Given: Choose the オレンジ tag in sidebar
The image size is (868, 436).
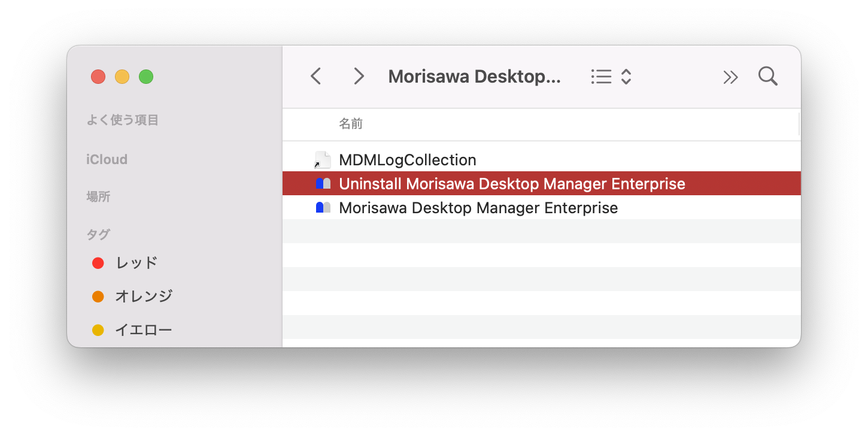Looking at the screenshot, I should click(144, 296).
